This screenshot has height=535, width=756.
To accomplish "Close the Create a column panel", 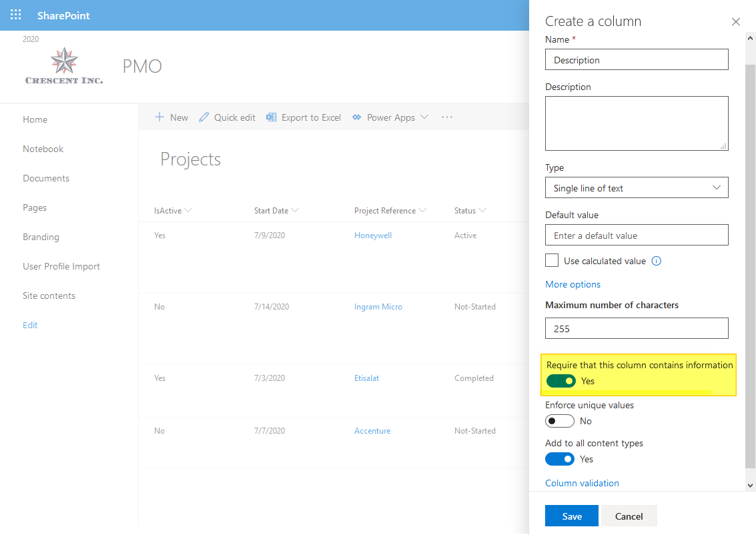I will pyautogui.click(x=735, y=21).
